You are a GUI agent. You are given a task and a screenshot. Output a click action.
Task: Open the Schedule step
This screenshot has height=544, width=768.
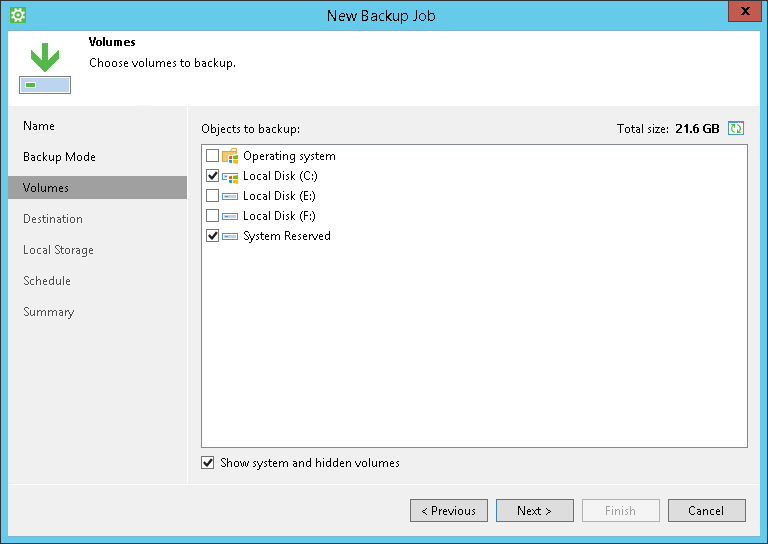[97, 281]
